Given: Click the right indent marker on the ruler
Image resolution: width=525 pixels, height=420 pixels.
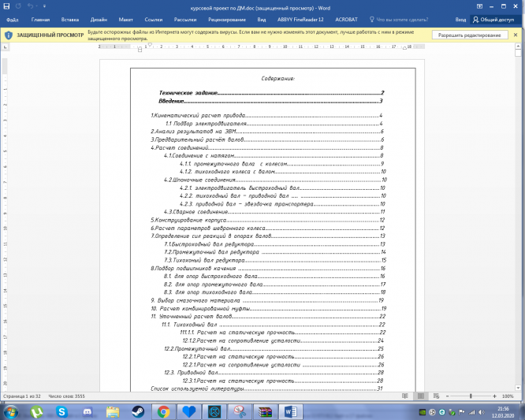Looking at the screenshot, I should (405, 48).
